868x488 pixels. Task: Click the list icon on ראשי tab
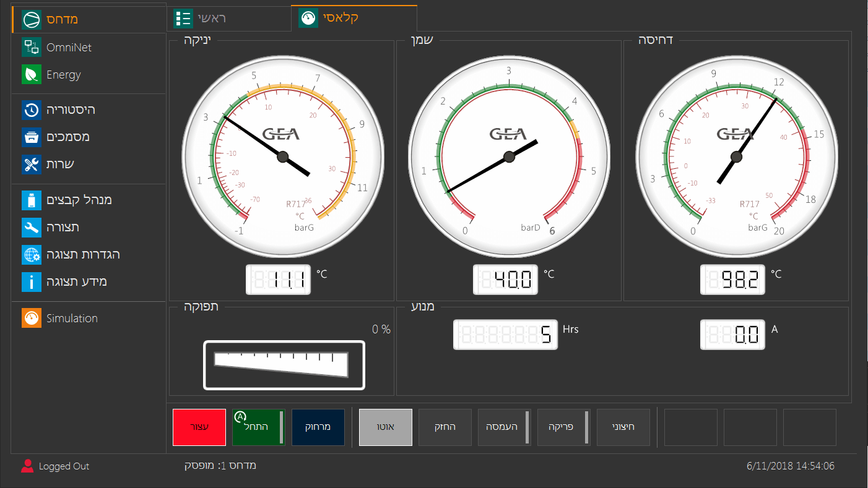pyautogui.click(x=183, y=19)
